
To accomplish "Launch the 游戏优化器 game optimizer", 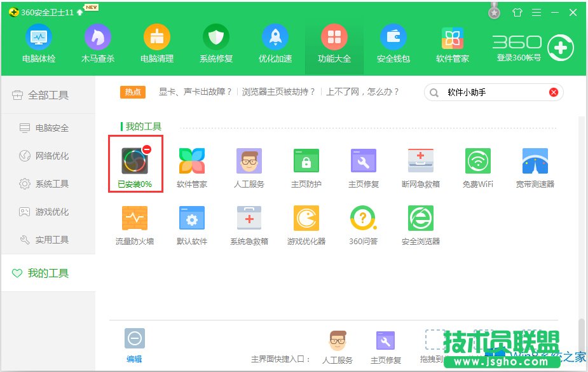I will [x=306, y=219].
